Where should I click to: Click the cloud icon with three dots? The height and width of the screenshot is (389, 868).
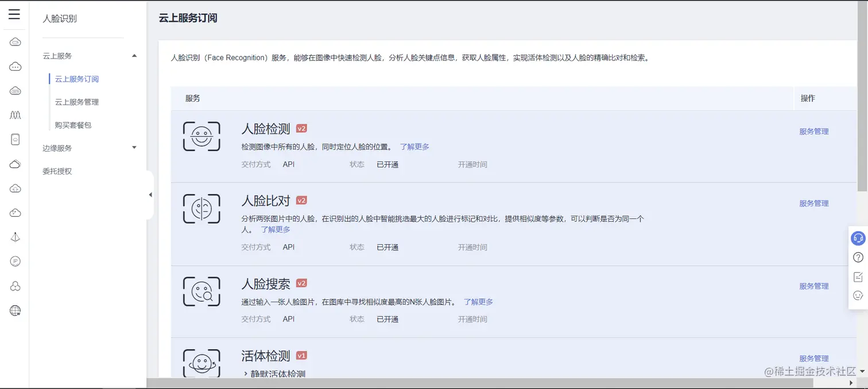[15, 67]
